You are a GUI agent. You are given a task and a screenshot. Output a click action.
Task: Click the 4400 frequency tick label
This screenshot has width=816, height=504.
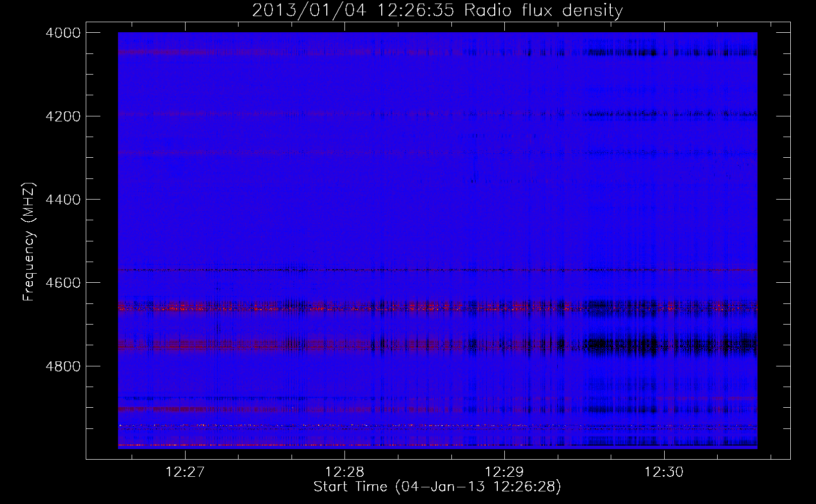point(63,200)
